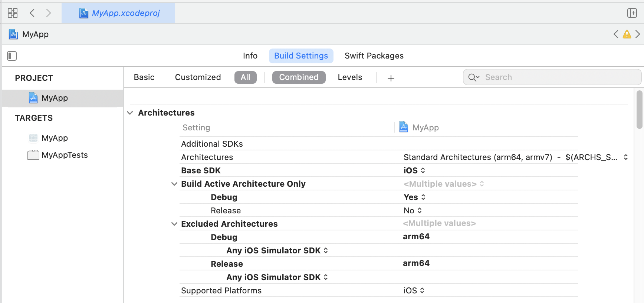Show only Customized build settings

[198, 77]
